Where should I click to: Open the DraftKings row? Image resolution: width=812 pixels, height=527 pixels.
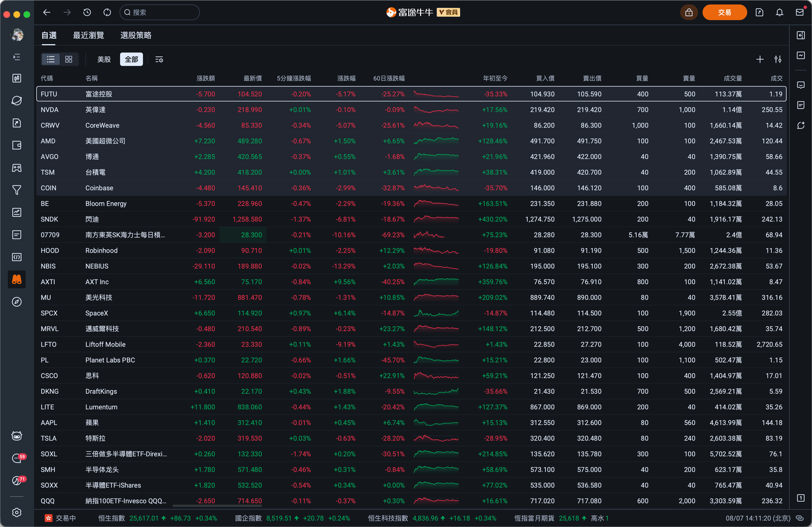(x=411, y=391)
